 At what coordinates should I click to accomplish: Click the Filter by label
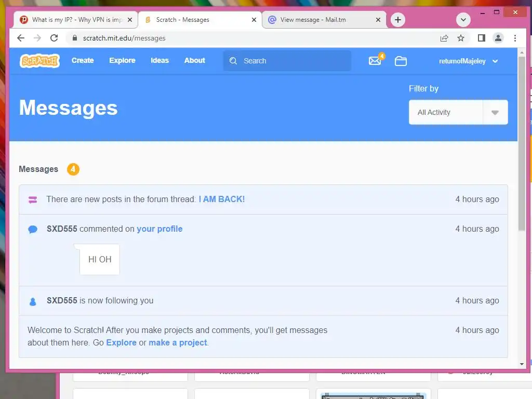423,88
